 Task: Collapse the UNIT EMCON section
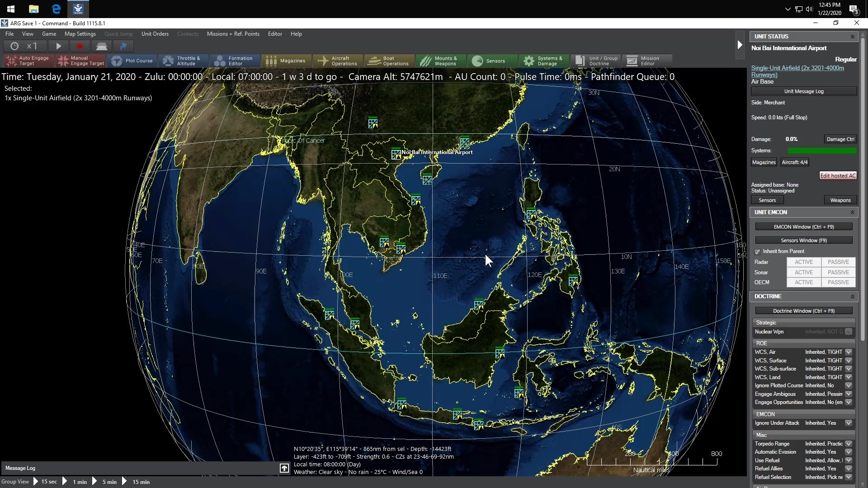tap(853, 212)
